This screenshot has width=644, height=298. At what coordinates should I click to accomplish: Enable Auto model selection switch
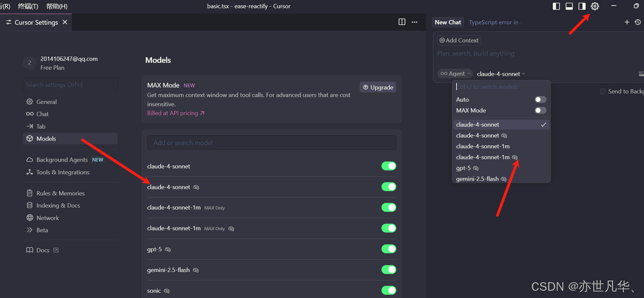tap(540, 99)
